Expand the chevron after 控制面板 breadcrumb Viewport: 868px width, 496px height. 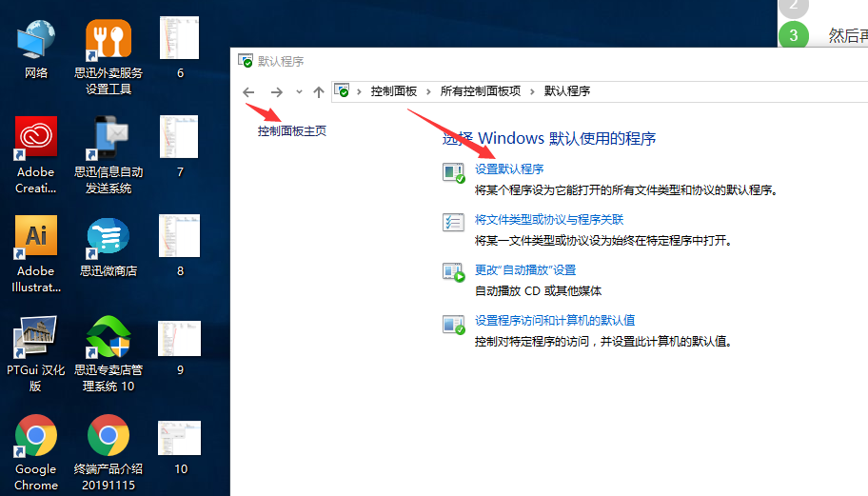[428, 91]
